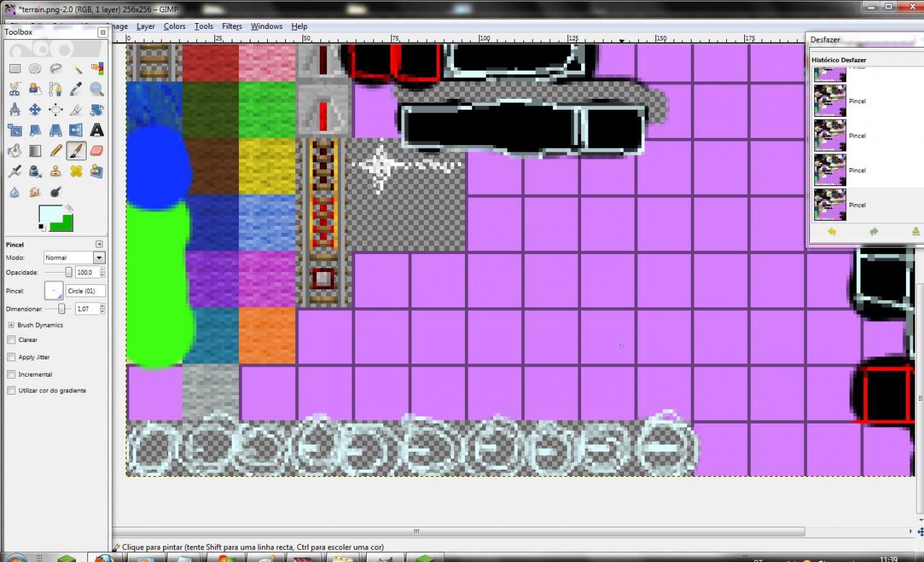Select the Rectangle Select tool
924x562 pixels.
tap(14, 69)
